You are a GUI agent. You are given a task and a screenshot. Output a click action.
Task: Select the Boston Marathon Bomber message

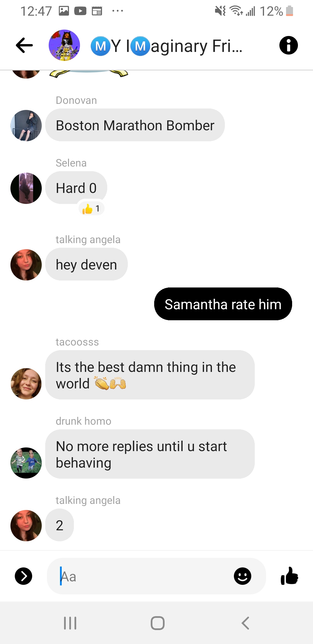click(x=135, y=125)
